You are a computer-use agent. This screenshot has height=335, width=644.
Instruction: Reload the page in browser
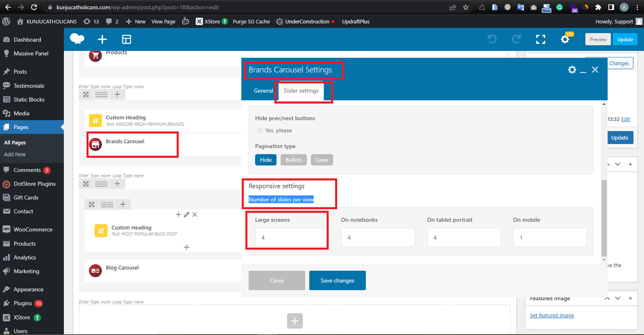coord(34,8)
